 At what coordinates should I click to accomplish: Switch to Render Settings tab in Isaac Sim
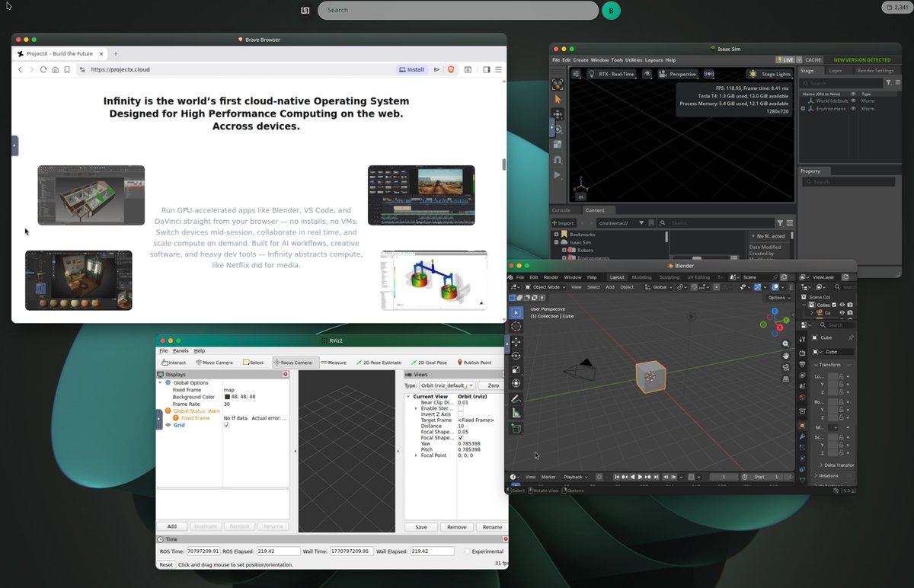(875, 71)
